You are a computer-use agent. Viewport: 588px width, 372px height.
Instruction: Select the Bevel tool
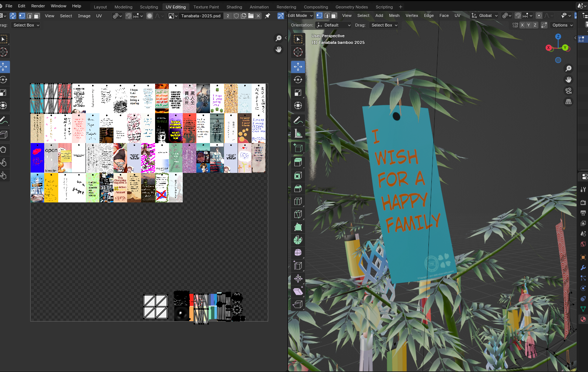pyautogui.click(x=298, y=188)
